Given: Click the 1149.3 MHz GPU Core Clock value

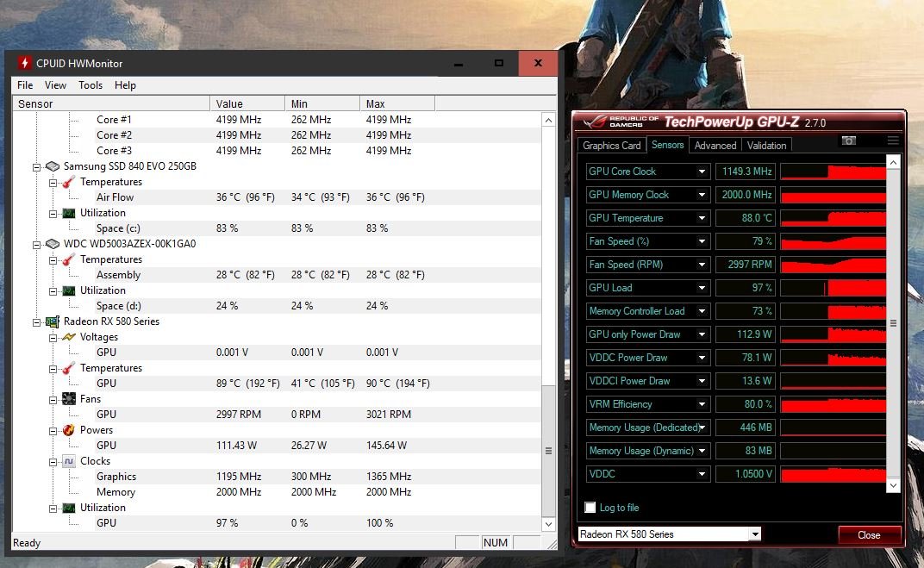Looking at the screenshot, I should coord(746,172).
